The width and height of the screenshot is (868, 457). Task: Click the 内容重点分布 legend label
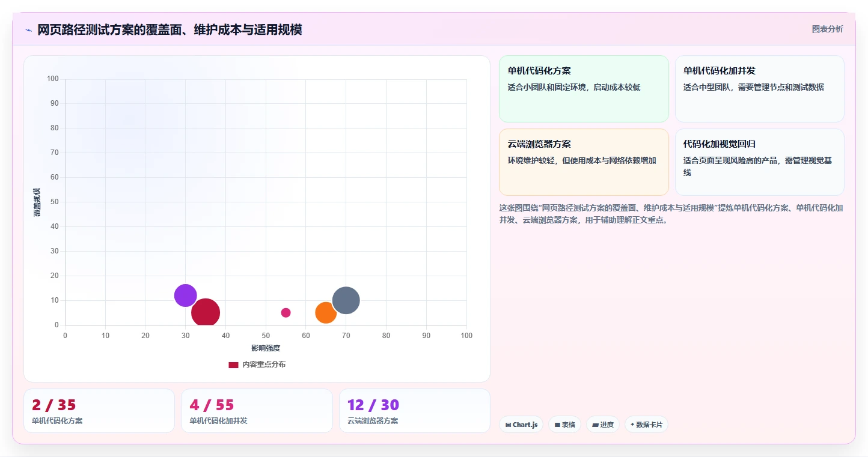tap(264, 365)
